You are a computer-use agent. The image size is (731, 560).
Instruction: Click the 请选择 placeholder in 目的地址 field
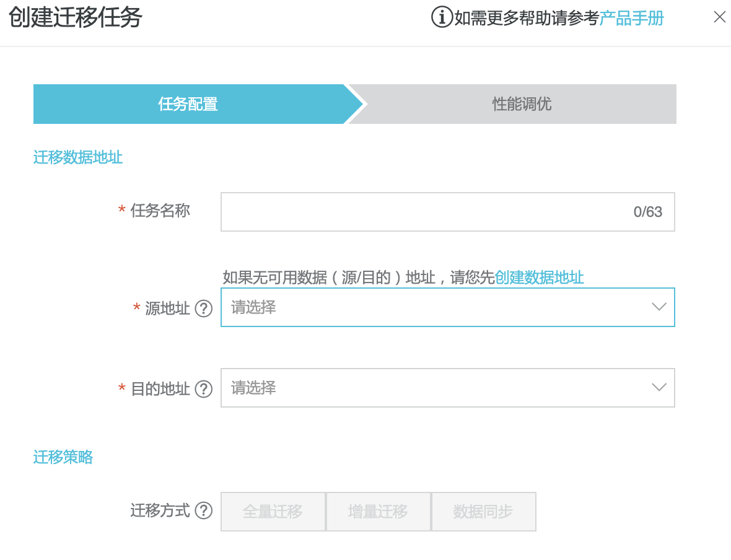(253, 388)
